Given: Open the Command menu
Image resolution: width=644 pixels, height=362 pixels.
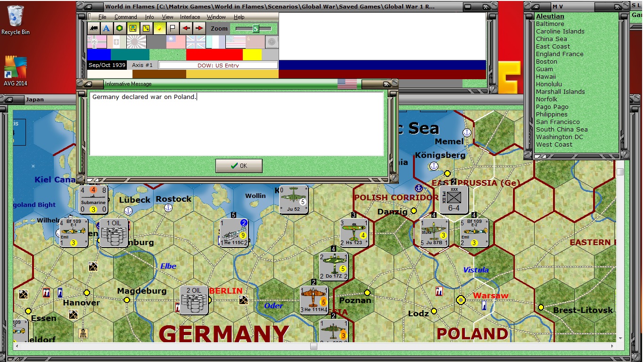Looking at the screenshot, I should coord(126,17).
